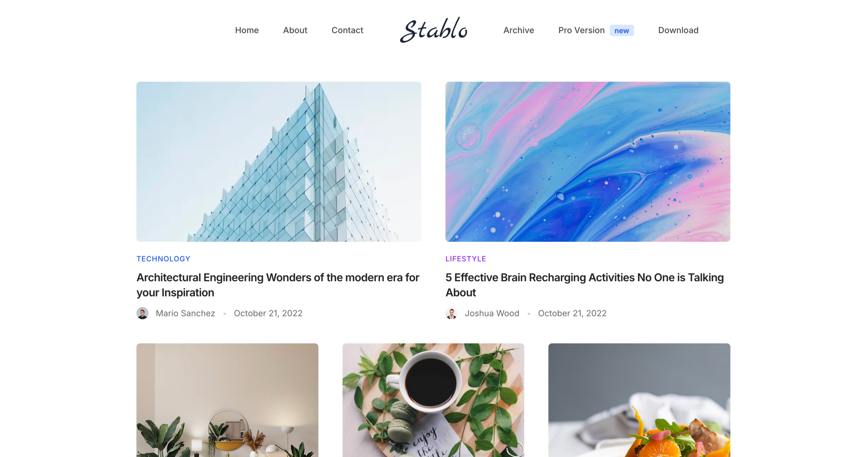Open the Pro Version link

point(581,30)
